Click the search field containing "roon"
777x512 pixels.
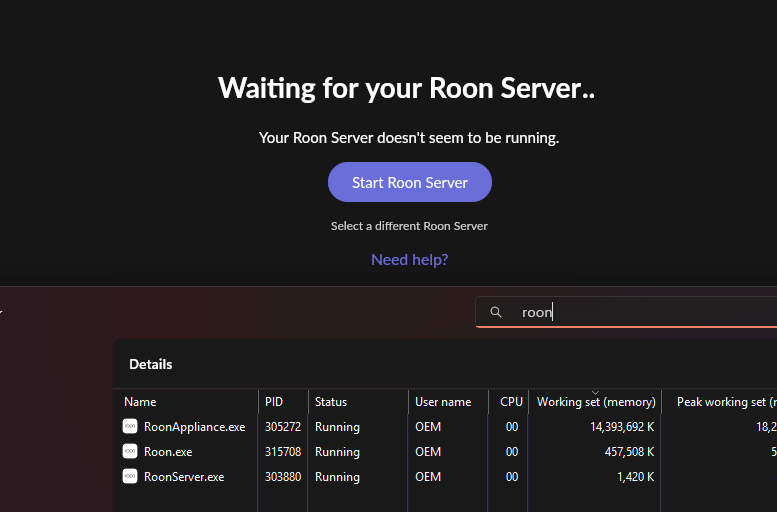(640, 312)
